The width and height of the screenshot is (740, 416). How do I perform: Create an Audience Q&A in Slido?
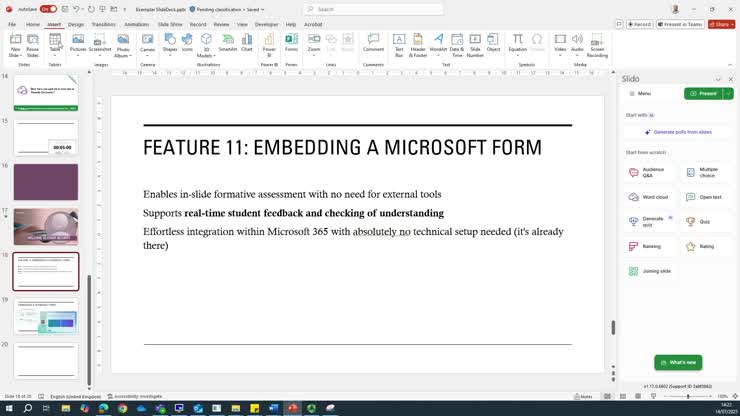[x=649, y=172]
